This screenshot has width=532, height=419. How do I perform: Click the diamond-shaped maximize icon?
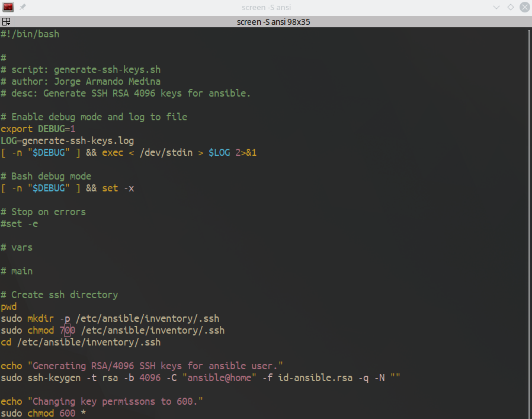click(511, 7)
